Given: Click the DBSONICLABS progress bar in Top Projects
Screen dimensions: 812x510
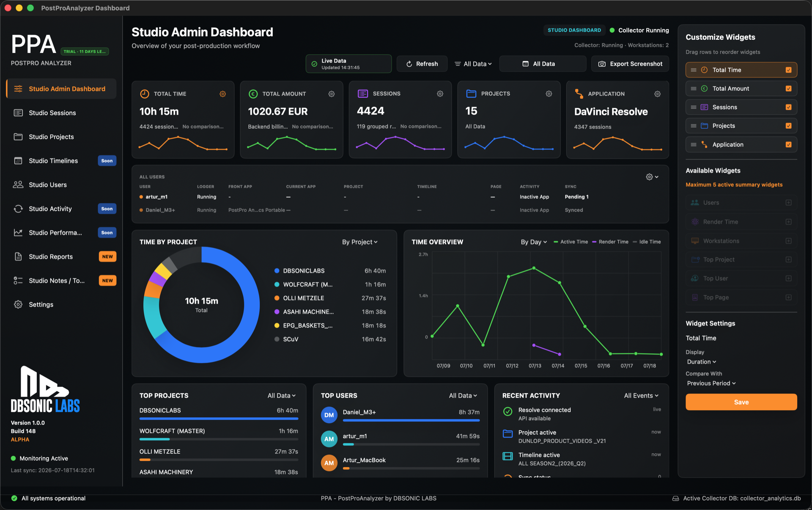Looking at the screenshot, I should (x=219, y=419).
